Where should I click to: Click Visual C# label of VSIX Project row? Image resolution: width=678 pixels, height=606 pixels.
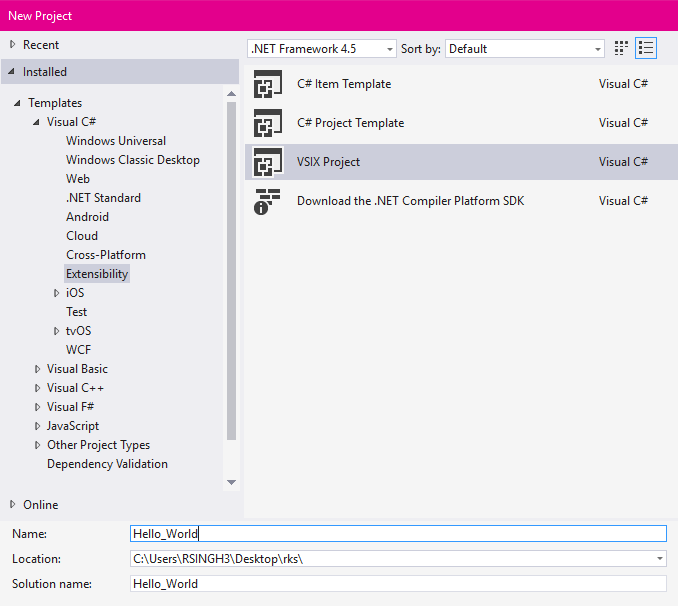pyautogui.click(x=623, y=162)
